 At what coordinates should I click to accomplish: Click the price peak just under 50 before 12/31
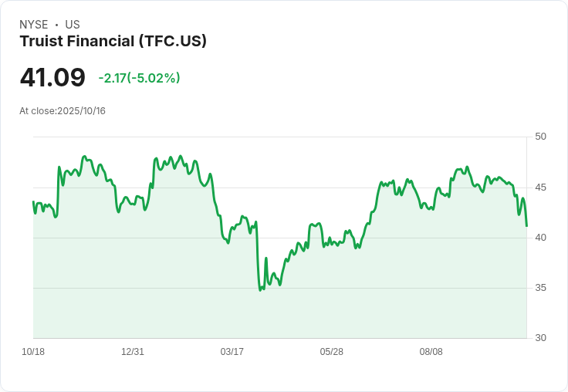click(84, 157)
